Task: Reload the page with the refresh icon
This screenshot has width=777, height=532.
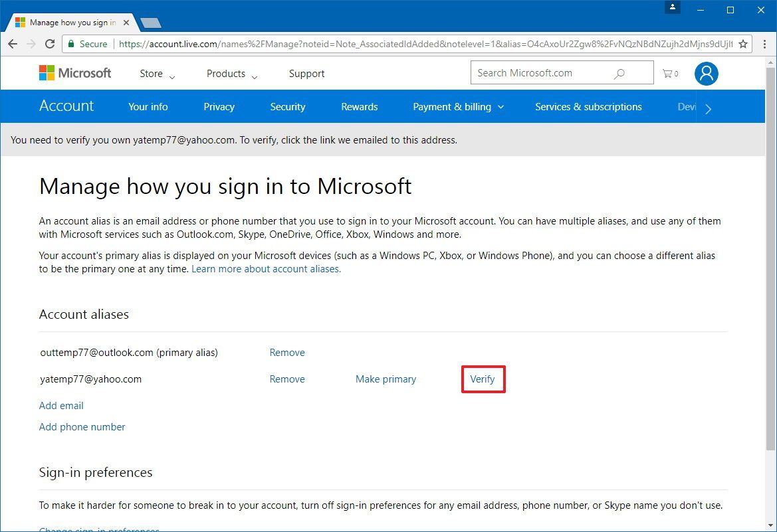Action: 50,44
